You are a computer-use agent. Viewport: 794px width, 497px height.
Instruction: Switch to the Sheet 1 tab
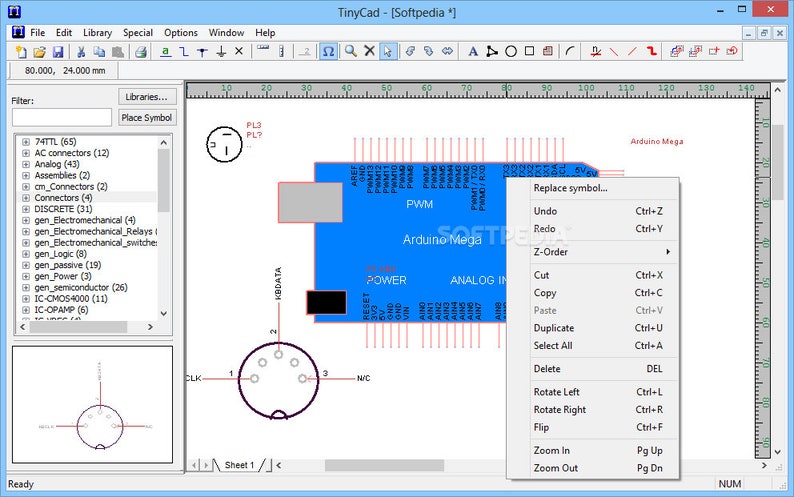[240, 465]
